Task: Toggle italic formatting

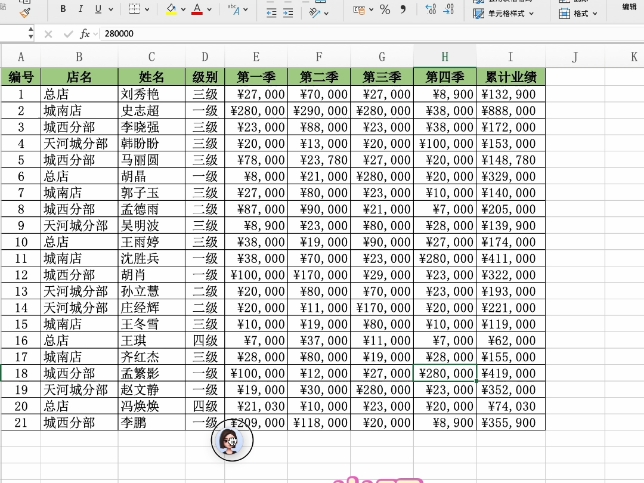Action: [80, 9]
